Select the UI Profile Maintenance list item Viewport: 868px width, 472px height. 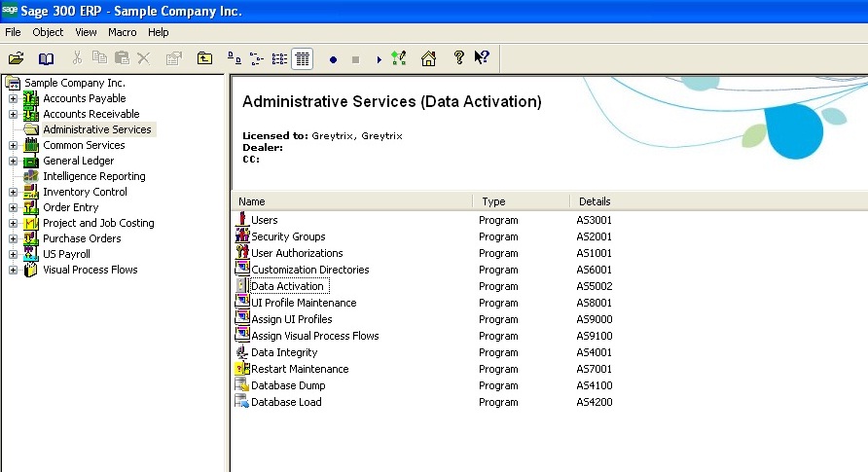click(304, 303)
